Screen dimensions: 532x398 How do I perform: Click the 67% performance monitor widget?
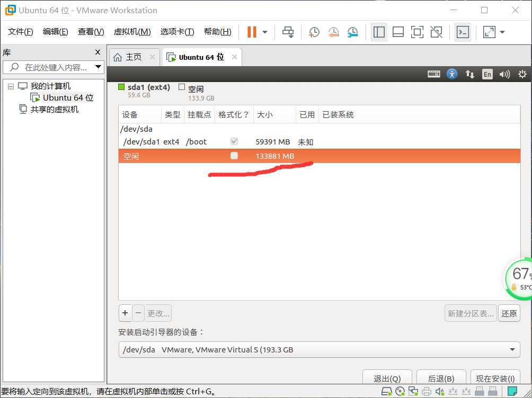pos(518,279)
